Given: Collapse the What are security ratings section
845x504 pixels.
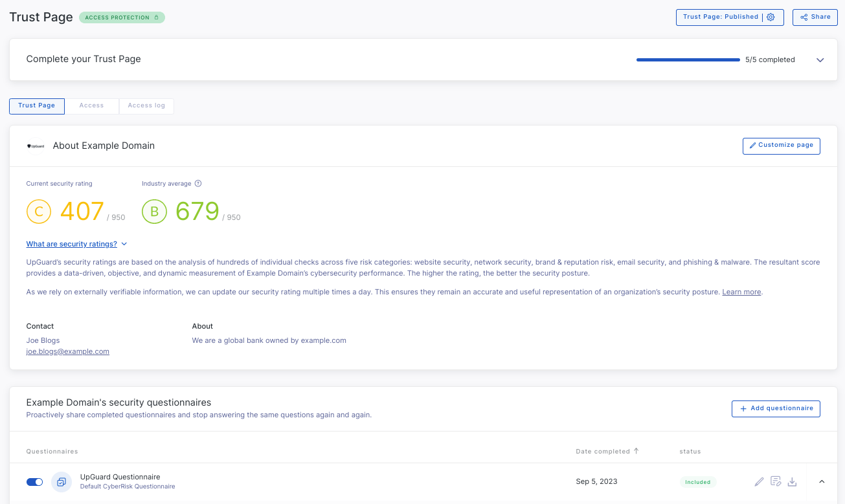Looking at the screenshot, I should 76,244.
